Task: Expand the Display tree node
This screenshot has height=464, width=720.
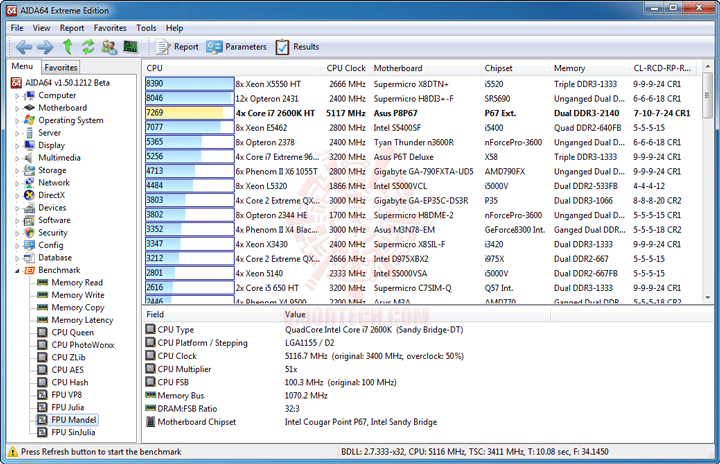Action: pyautogui.click(x=17, y=146)
